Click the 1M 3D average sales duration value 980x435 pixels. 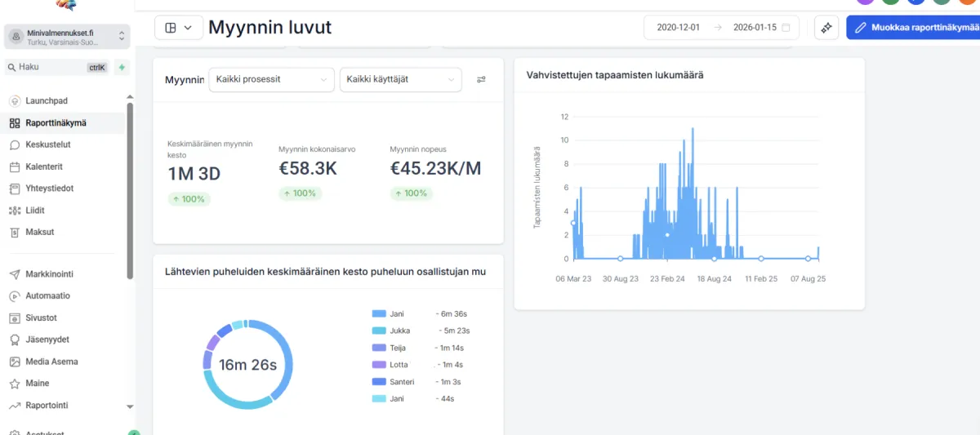(194, 174)
